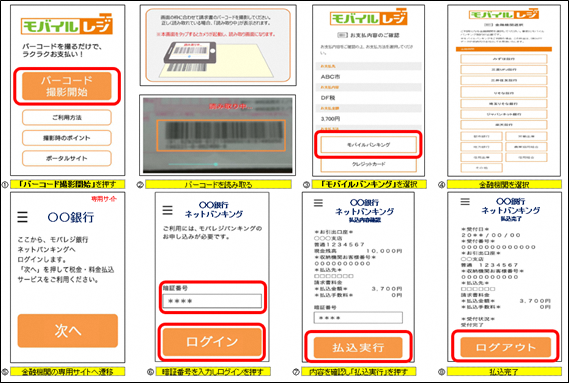569x383 pixels.
Task: Click the red 専用サイト label
Action: [104, 199]
